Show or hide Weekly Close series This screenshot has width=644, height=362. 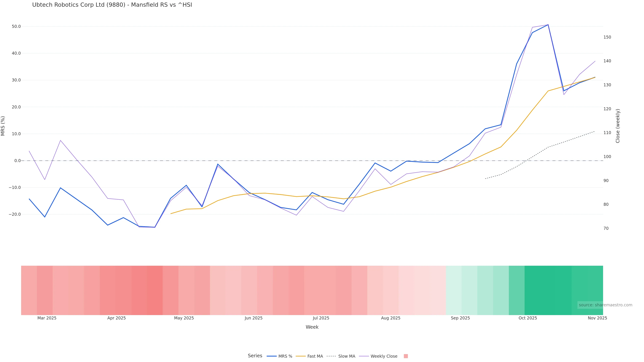[x=384, y=356]
